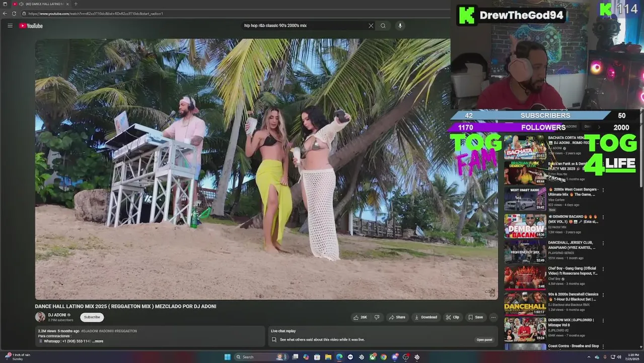Image resolution: width=644 pixels, height=363 pixels.
Task: Create a Clip of the video
Action: (453, 317)
